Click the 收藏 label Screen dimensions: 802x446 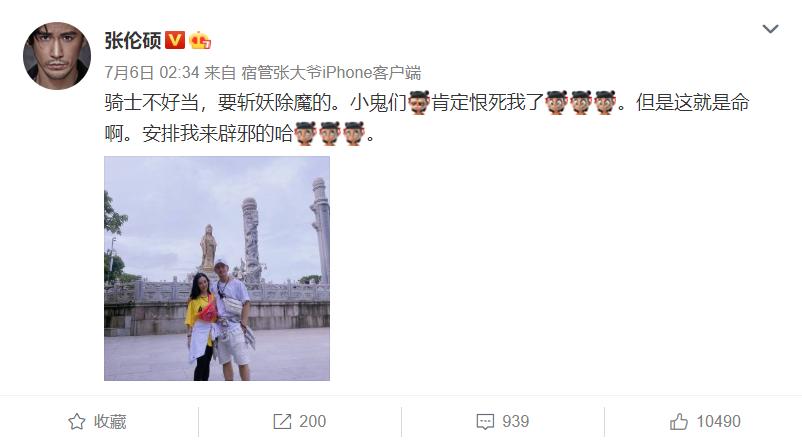pos(110,421)
